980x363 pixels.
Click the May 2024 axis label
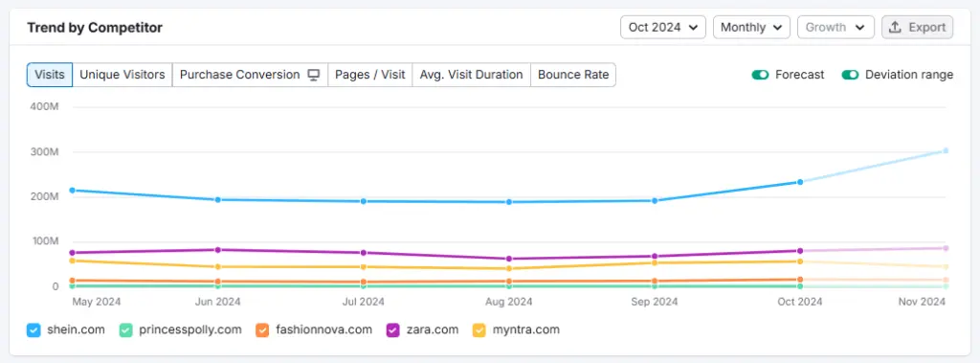97,302
